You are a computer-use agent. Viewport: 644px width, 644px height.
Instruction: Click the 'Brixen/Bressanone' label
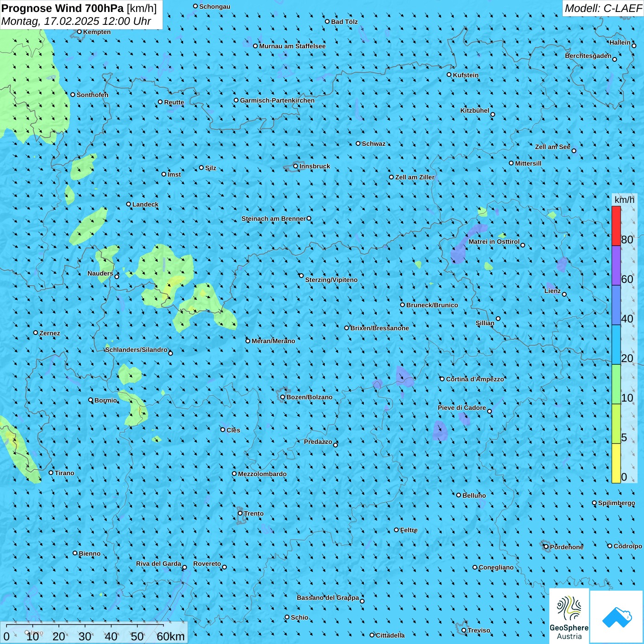pos(379,328)
